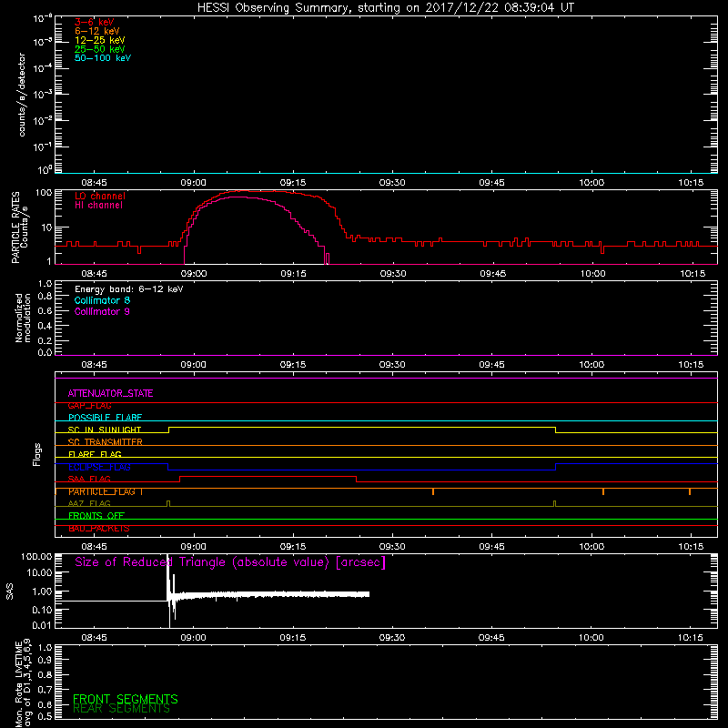Click the SAS vertical axis label

click(9, 591)
